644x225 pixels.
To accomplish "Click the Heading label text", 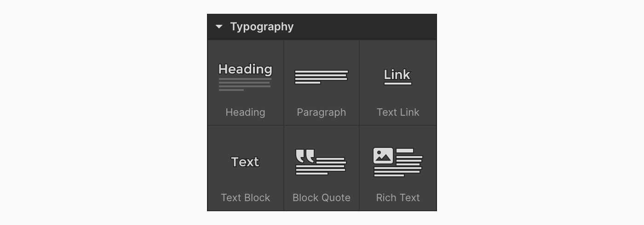I will tap(245, 112).
